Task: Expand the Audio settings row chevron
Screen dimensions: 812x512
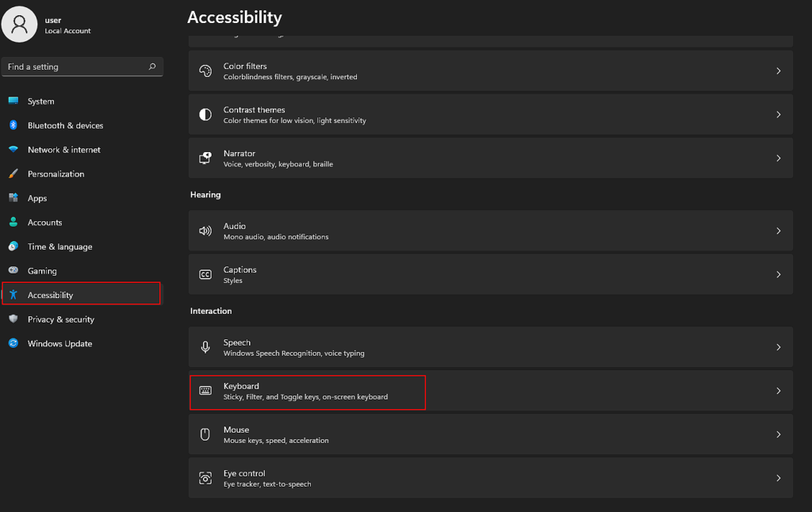Action: (778, 230)
